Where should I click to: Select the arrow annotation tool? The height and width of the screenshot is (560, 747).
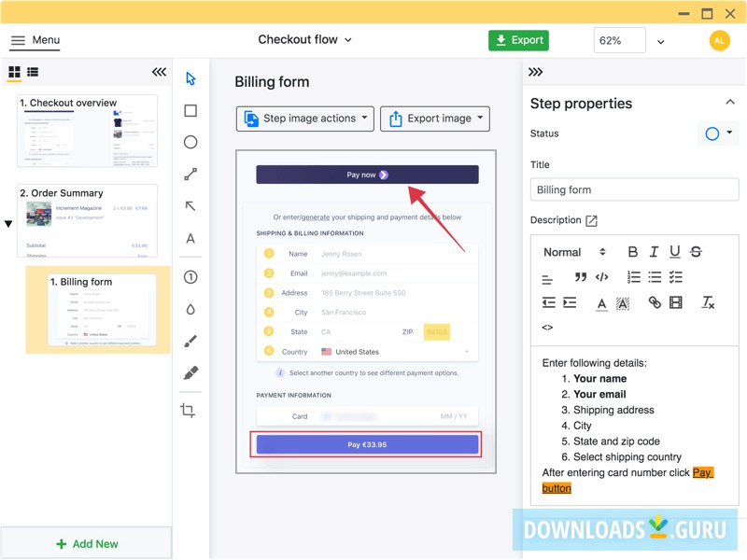190,205
